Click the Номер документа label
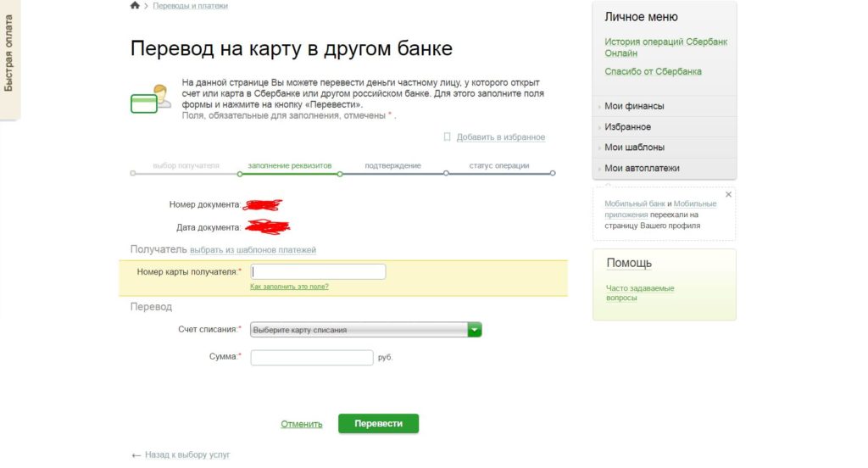868x468 pixels. [205, 204]
